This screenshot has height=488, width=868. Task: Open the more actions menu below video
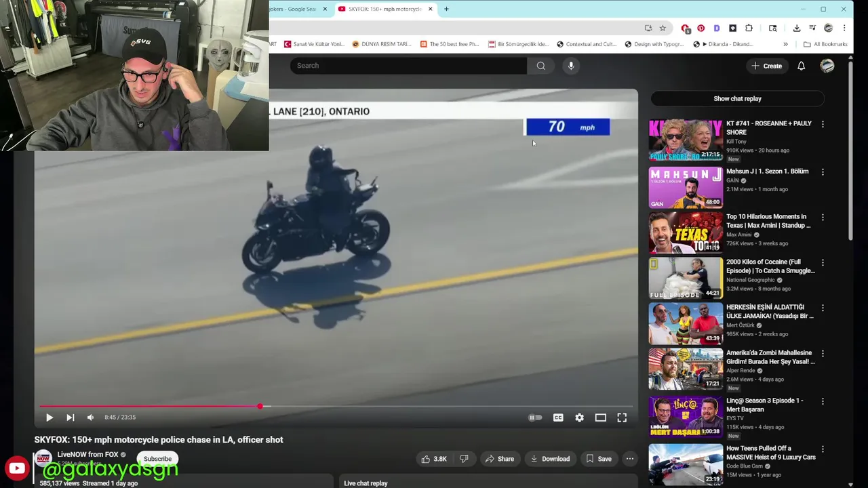[x=630, y=459]
